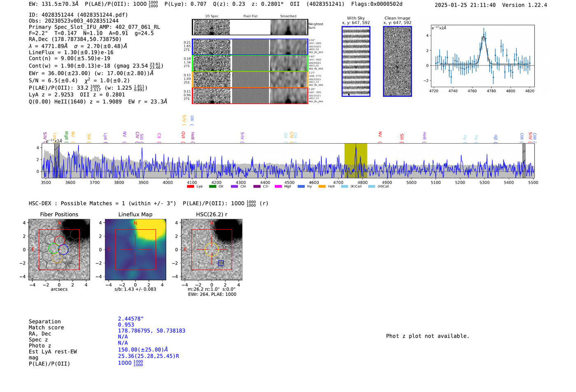Select the red-bordered 2D spectrum fiber row
This screenshot has height=392, width=576.
coord(250,96)
